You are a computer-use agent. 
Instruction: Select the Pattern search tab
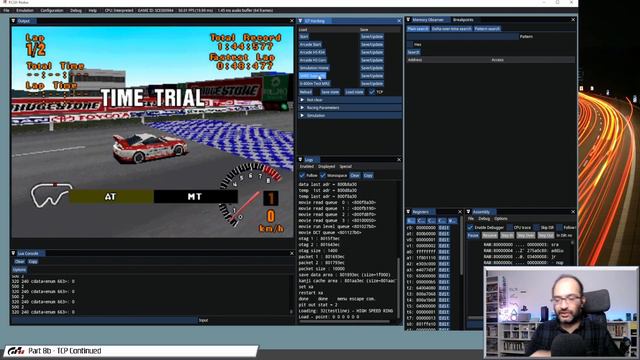click(x=487, y=29)
